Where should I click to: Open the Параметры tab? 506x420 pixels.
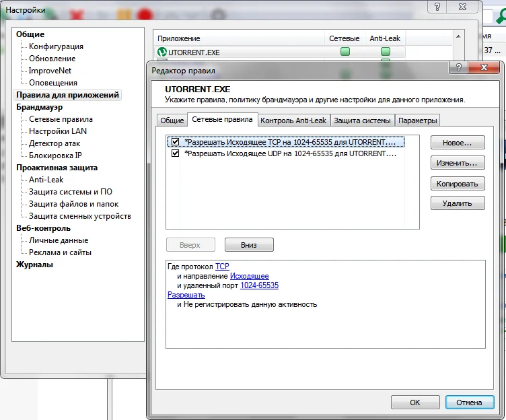tap(418, 120)
